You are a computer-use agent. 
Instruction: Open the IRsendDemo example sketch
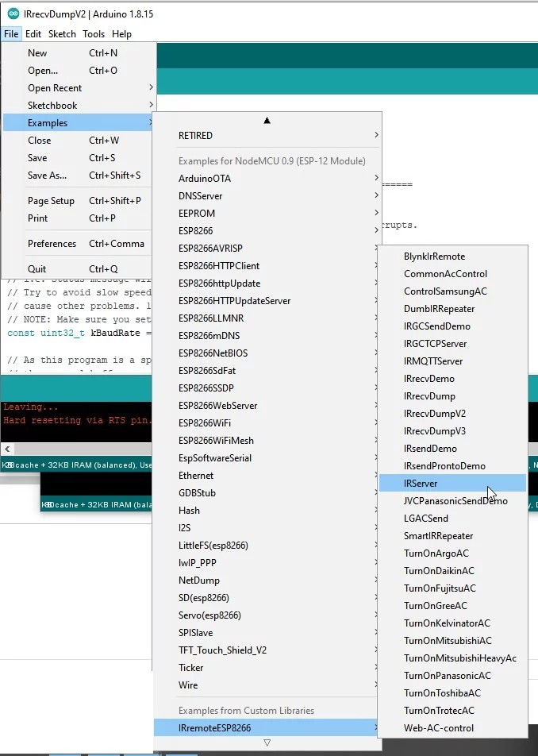453,449
